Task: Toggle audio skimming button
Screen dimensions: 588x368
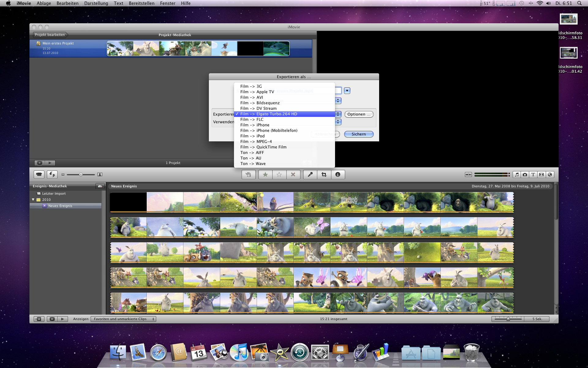Action: point(468,174)
